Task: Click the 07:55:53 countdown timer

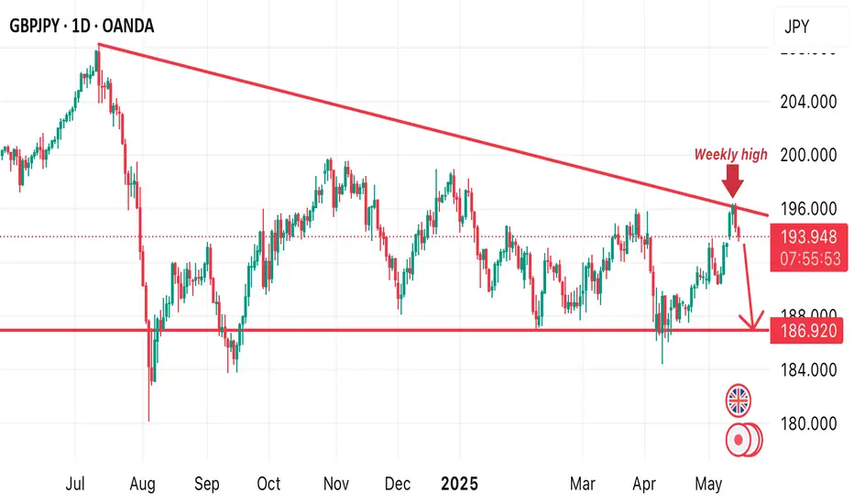Action: pos(810,258)
